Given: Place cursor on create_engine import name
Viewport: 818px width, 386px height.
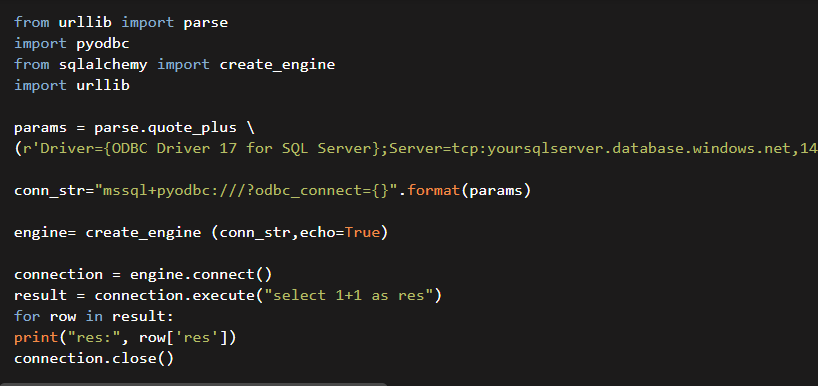Looking at the screenshot, I should pos(277,65).
